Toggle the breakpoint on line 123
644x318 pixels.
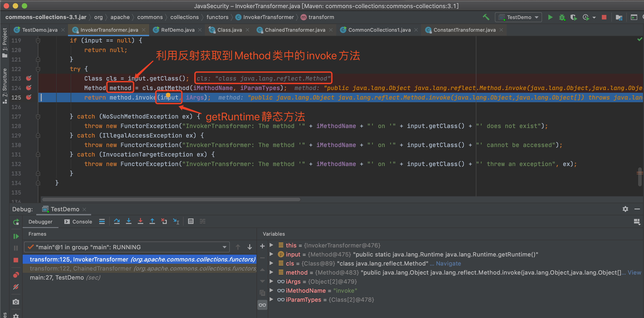(x=29, y=78)
